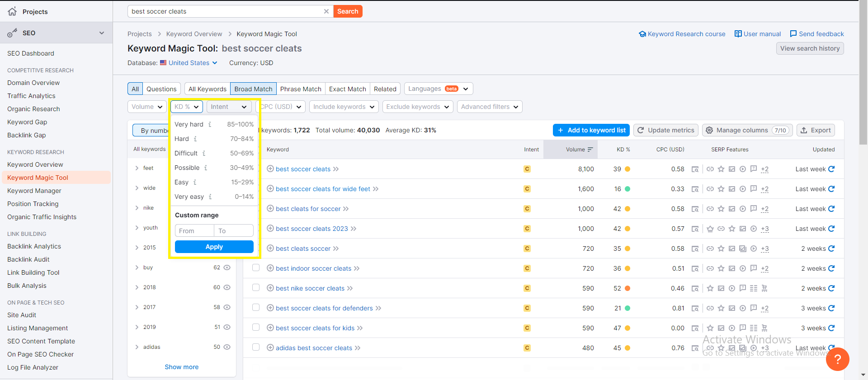This screenshot has height=380, width=868.
Task: Open Include keywords dropdown
Action: click(344, 107)
